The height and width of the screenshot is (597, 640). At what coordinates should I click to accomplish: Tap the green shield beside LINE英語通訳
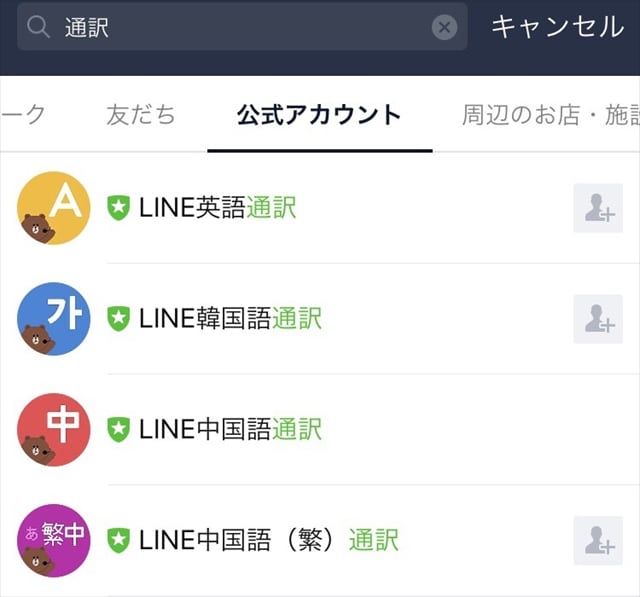(119, 208)
